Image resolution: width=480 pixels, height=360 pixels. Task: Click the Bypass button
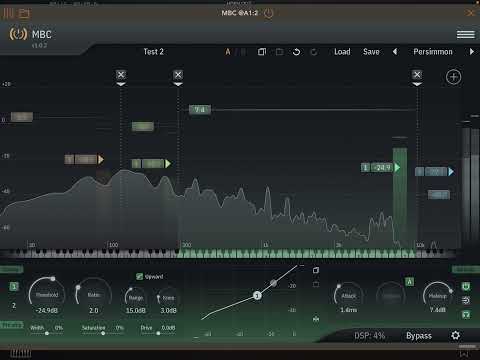[x=419, y=336]
